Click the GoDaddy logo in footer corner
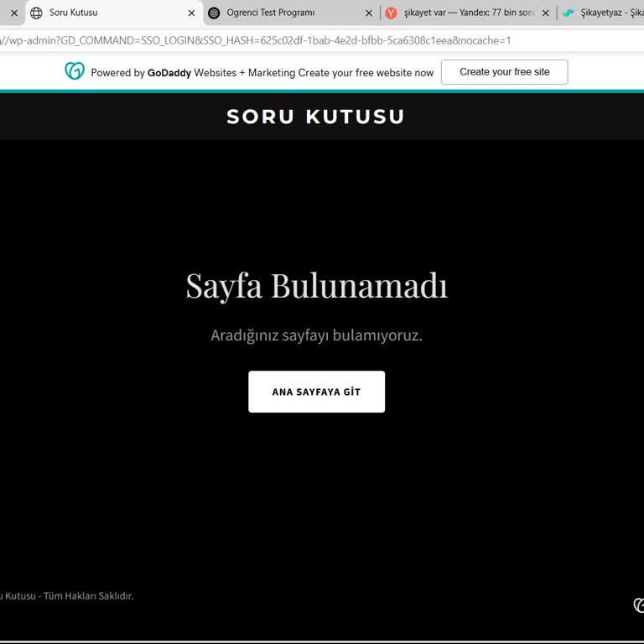The width and height of the screenshot is (644, 644). pyautogui.click(x=639, y=605)
